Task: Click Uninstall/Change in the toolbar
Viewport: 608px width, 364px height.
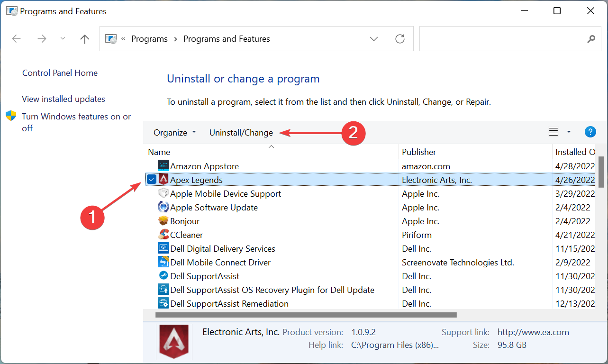Action: point(241,133)
